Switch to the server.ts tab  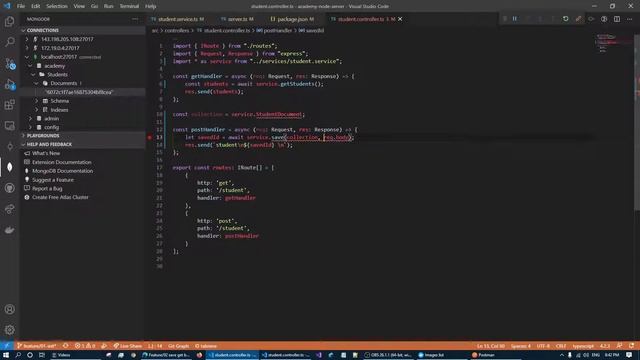pos(237,19)
